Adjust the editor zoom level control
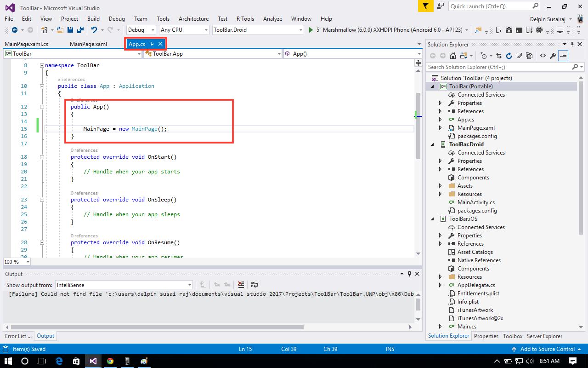Screen dimensions: 588x368 (x=17, y=261)
